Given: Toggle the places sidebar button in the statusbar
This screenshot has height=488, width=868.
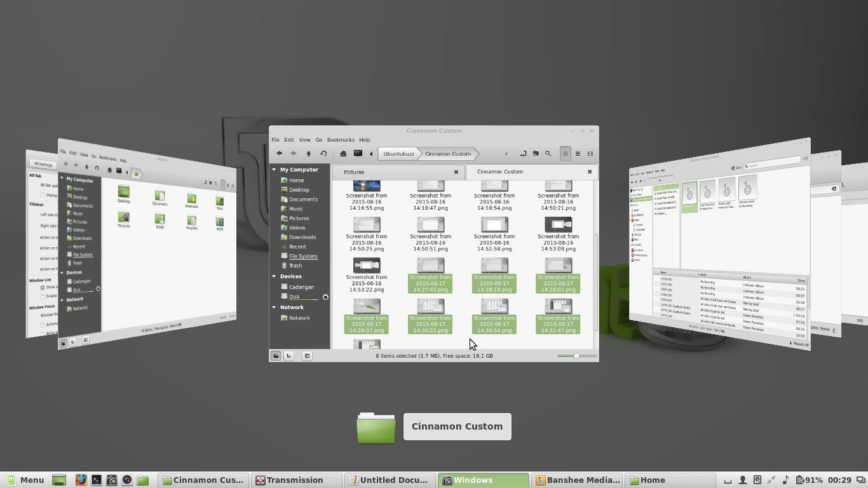Looking at the screenshot, I should (x=276, y=356).
